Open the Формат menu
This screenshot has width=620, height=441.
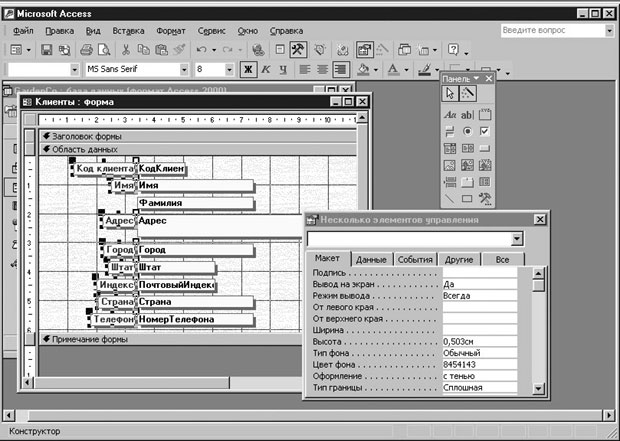point(170,31)
